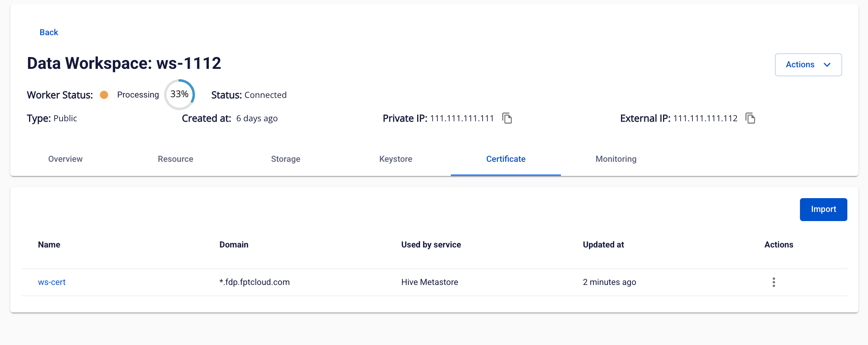This screenshot has width=868, height=345.
Task: Switch to the Overview tab
Action: (x=65, y=159)
